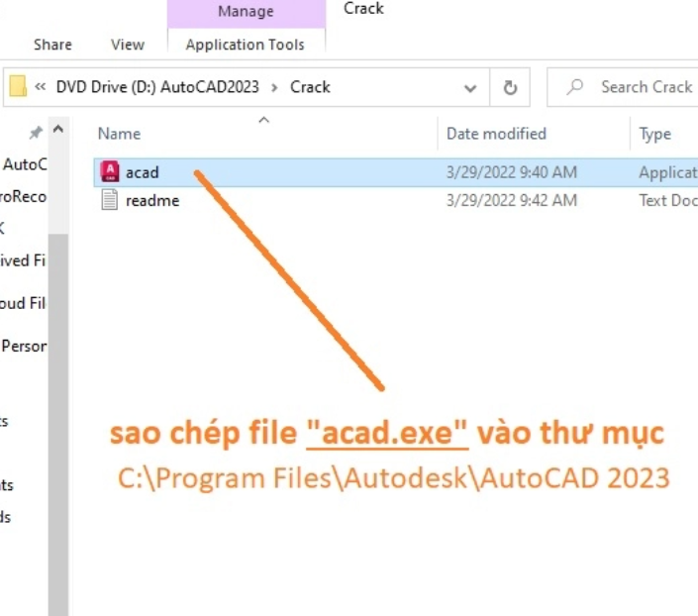Click the navigation pane vertical scrollbar
Viewport: 698px width, 616px height.
(x=58, y=396)
